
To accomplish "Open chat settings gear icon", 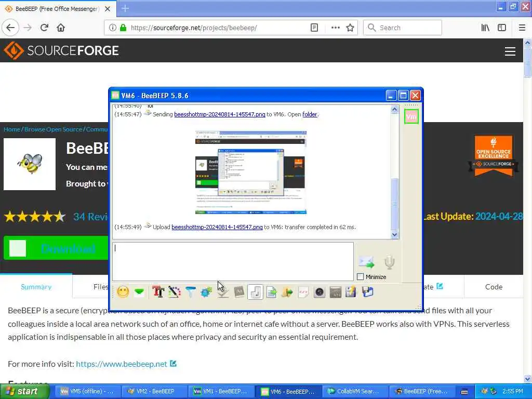I will coord(206,292).
